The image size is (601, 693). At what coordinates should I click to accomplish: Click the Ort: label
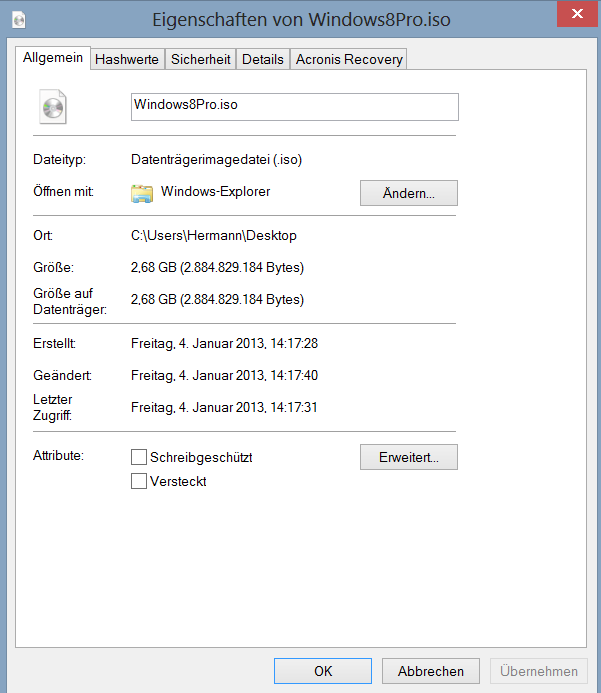[x=43, y=236]
